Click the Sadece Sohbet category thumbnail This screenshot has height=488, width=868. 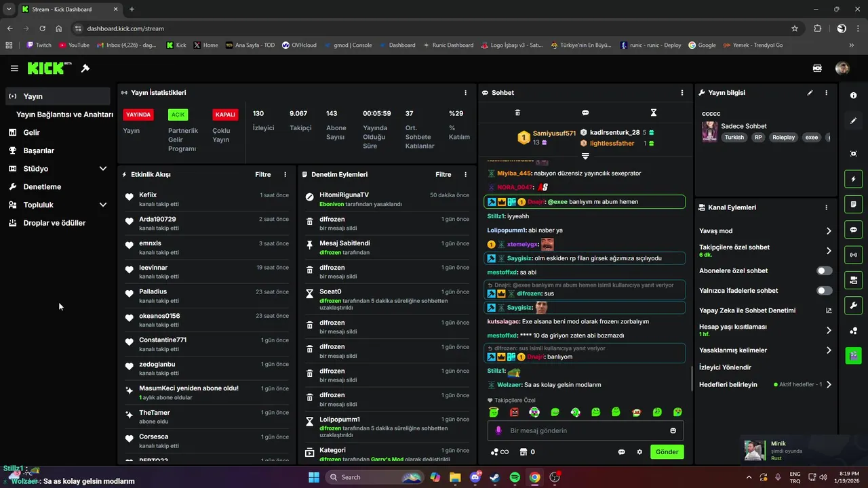pyautogui.click(x=709, y=131)
